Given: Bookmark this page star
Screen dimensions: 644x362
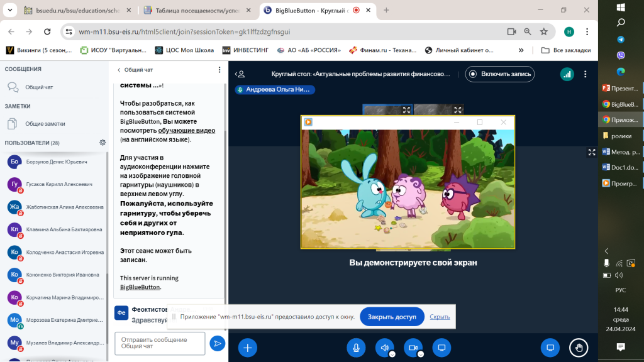Looking at the screenshot, I should point(544,31).
